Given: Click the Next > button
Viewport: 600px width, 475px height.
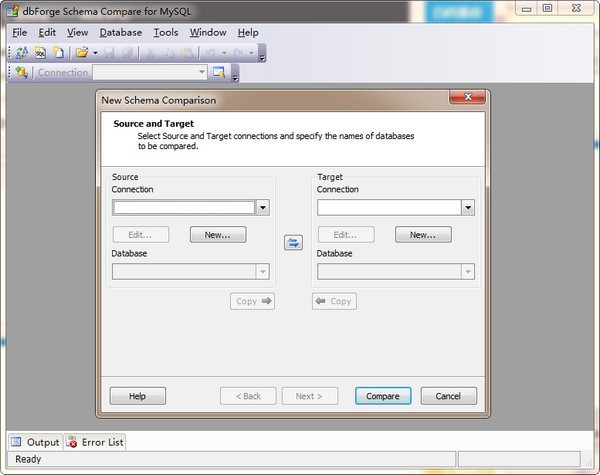Looking at the screenshot, I should pos(310,396).
